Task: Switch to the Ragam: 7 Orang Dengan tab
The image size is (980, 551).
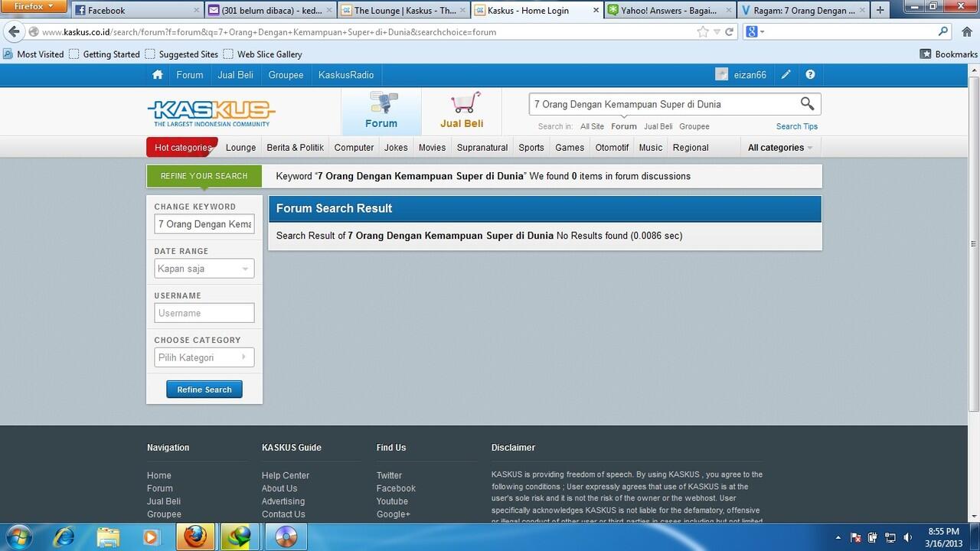Action: tap(803, 11)
